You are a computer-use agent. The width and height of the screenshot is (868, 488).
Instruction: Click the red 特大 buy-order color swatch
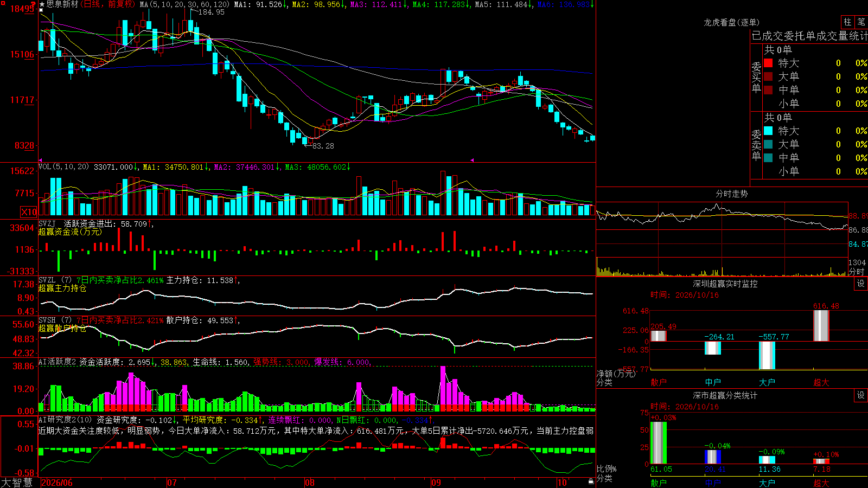coord(768,63)
